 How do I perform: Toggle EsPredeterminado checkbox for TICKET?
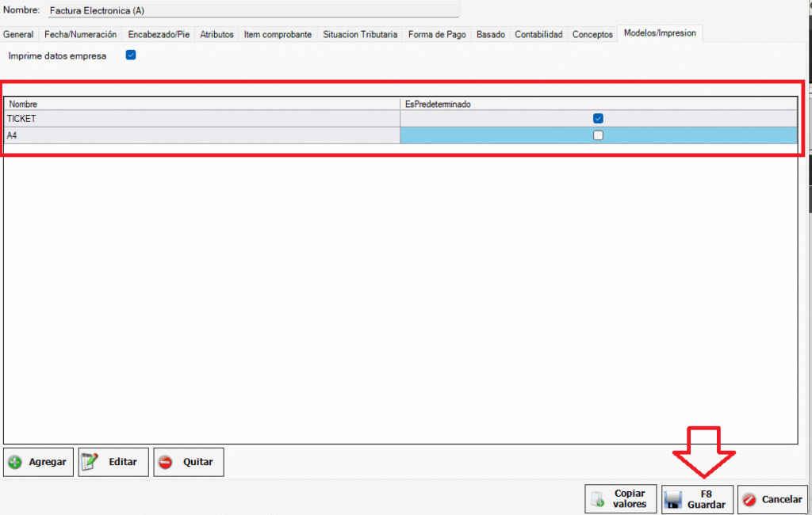tap(599, 118)
